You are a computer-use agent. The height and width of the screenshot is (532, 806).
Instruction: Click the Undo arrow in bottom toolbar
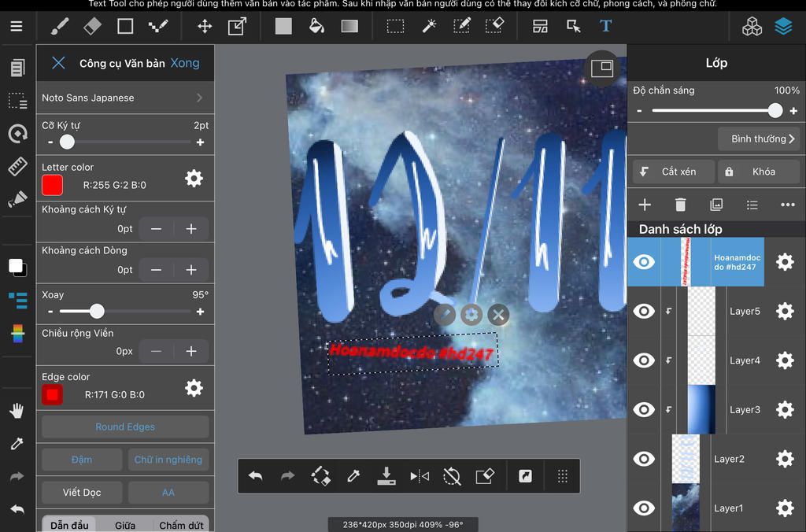tap(256, 476)
